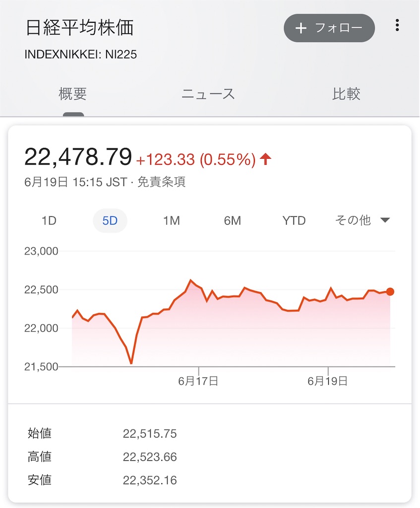Screen dimensions: 420x508
Task: Click the 6月19日 15:15 JST timestamp
Action: [x=76, y=182]
